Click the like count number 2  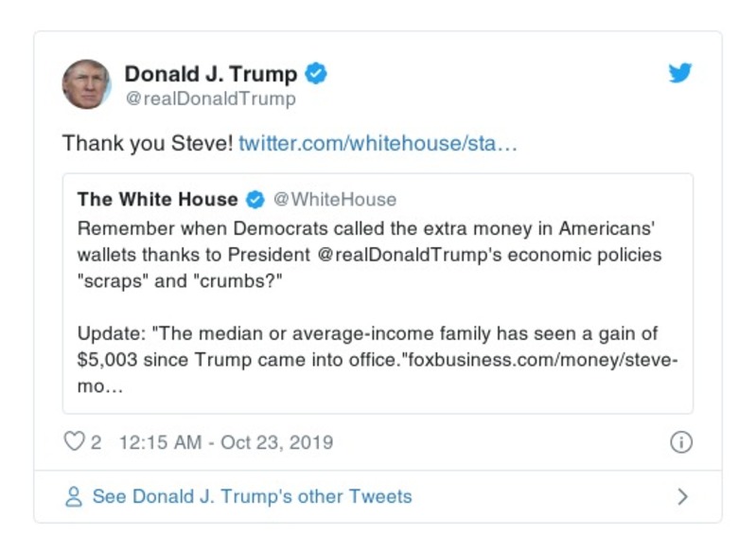[x=96, y=442]
